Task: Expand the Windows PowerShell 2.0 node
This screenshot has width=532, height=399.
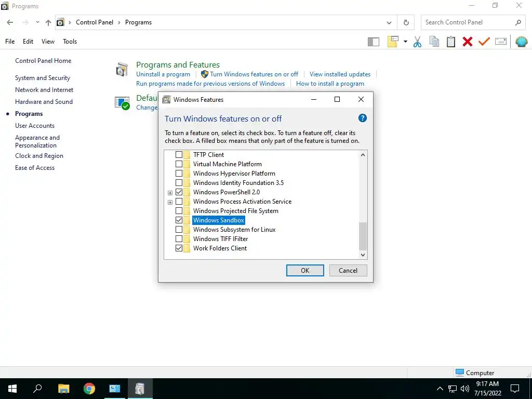Action: click(x=170, y=193)
